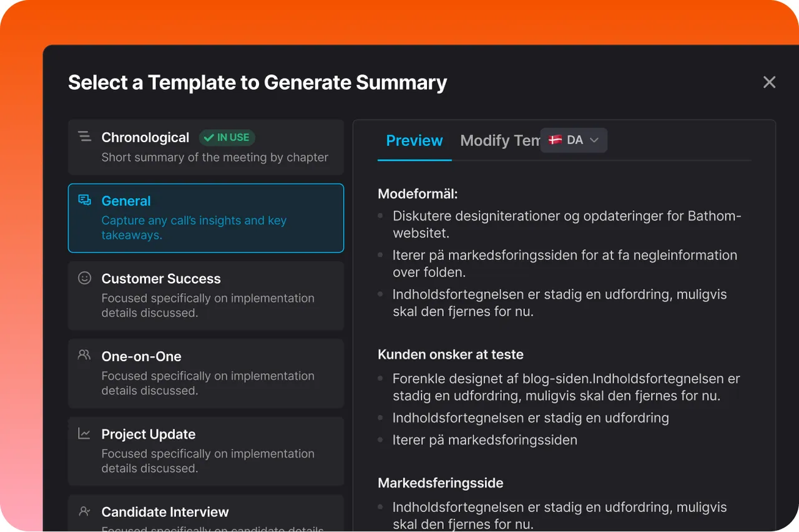Click the Chronological list icon
Viewport: 799px width, 532px height.
click(84, 137)
